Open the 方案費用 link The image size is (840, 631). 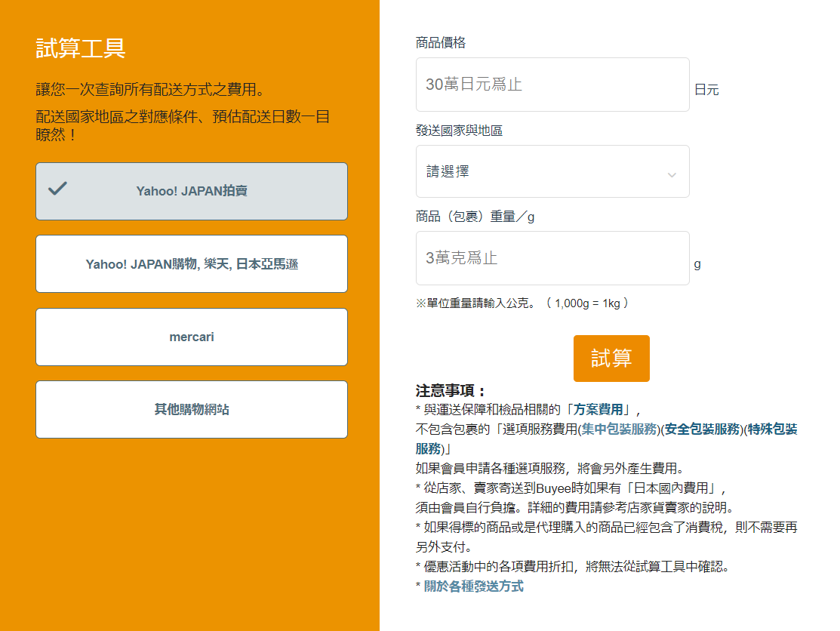click(598, 410)
